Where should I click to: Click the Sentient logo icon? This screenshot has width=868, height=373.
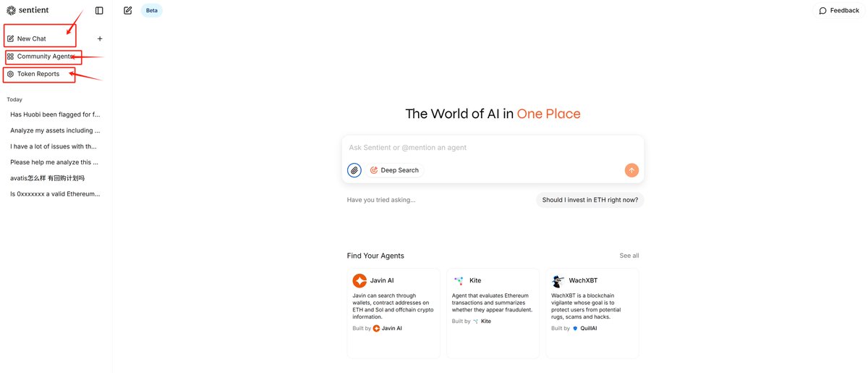coord(11,10)
